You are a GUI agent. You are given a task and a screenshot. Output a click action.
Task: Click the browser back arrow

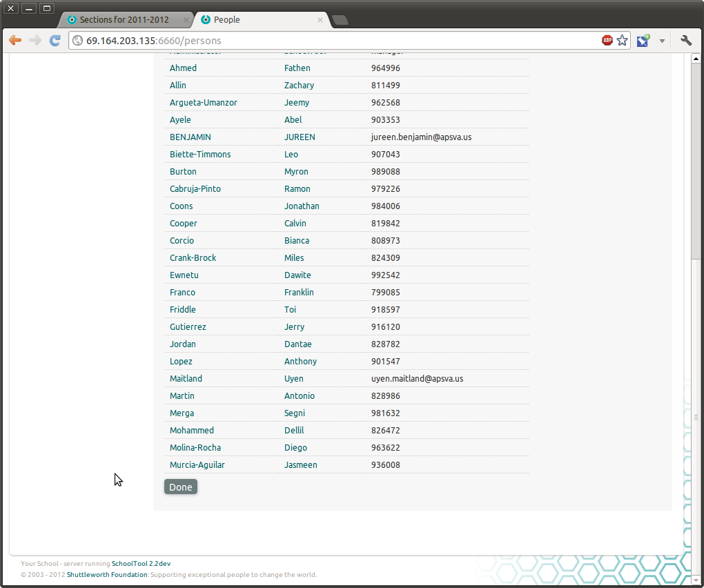coord(15,41)
